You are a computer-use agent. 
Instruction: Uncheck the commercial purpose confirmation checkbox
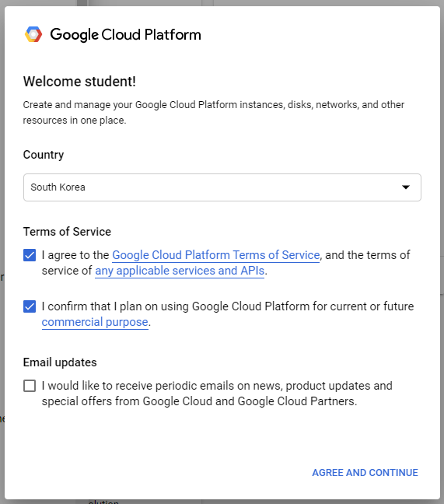pos(30,306)
